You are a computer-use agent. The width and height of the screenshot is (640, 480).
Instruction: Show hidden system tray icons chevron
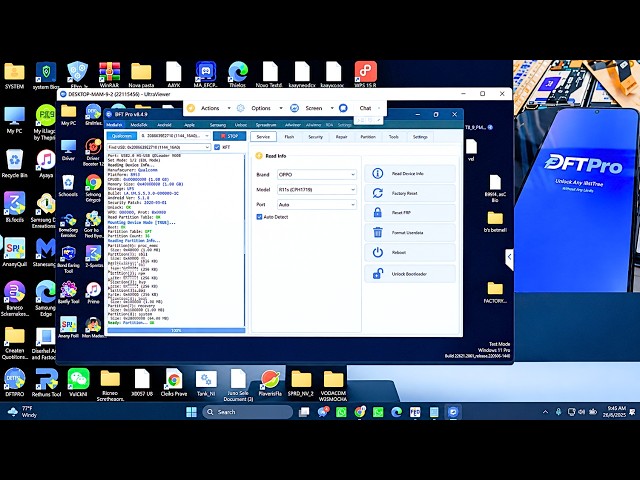[545, 411]
